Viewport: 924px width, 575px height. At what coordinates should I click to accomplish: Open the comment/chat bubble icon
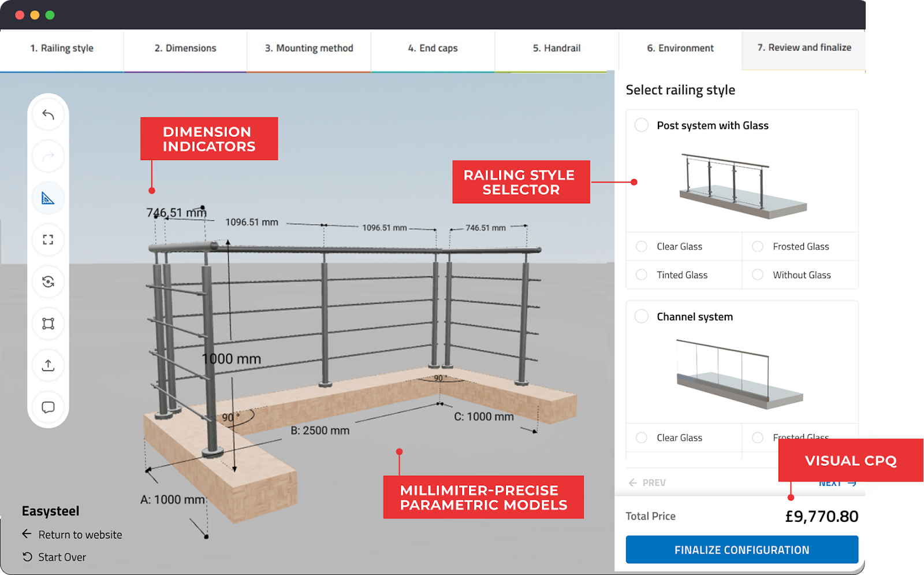(49, 407)
